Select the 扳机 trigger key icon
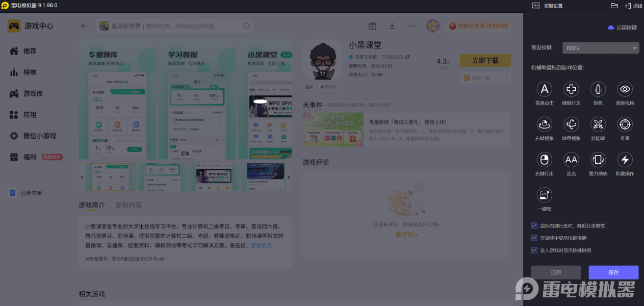The image size is (644, 306). (598, 89)
